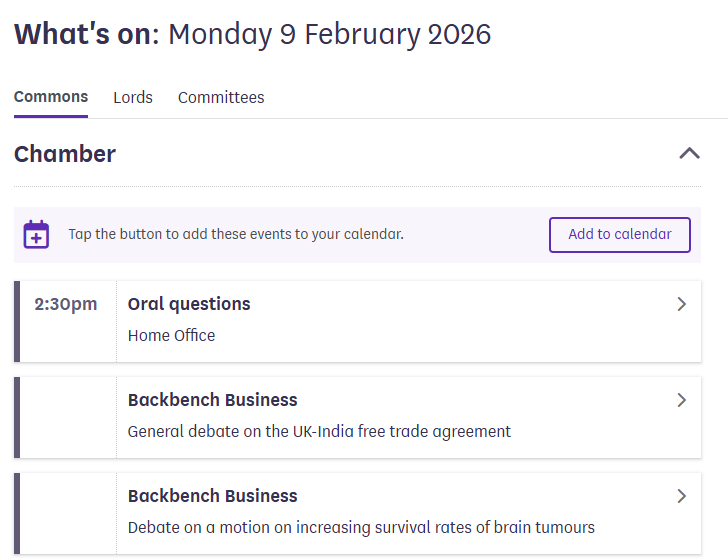Open second Backbench Business heading
This screenshot has height=558, width=728.
213,496
